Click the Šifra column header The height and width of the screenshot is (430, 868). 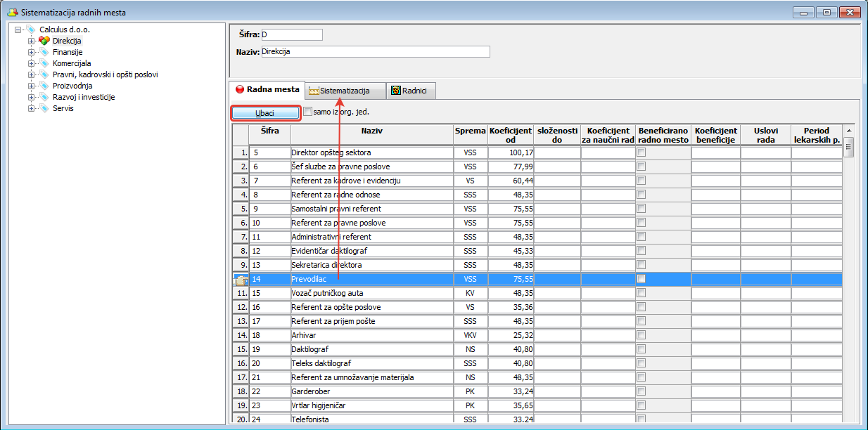[270, 136]
